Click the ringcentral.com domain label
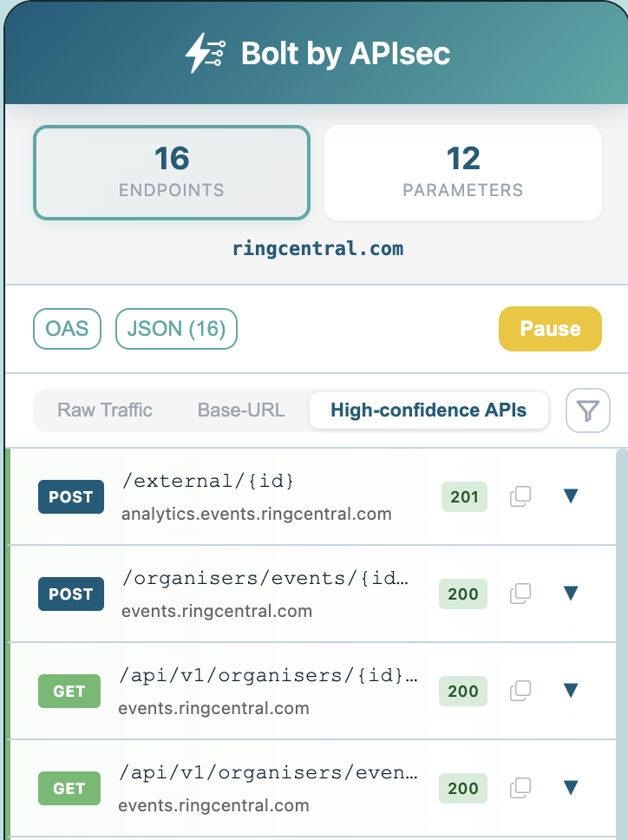This screenshot has width=628, height=840. [318, 248]
